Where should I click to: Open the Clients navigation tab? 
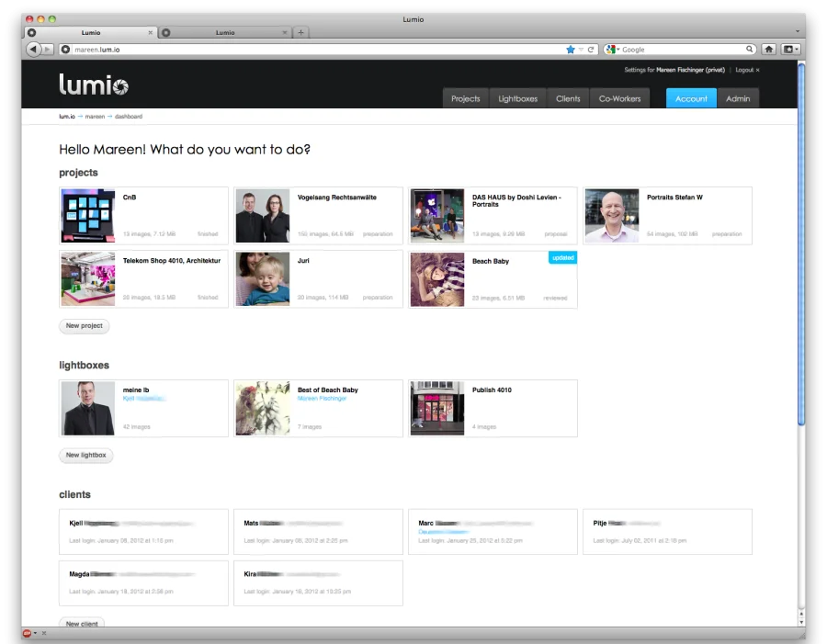568,98
